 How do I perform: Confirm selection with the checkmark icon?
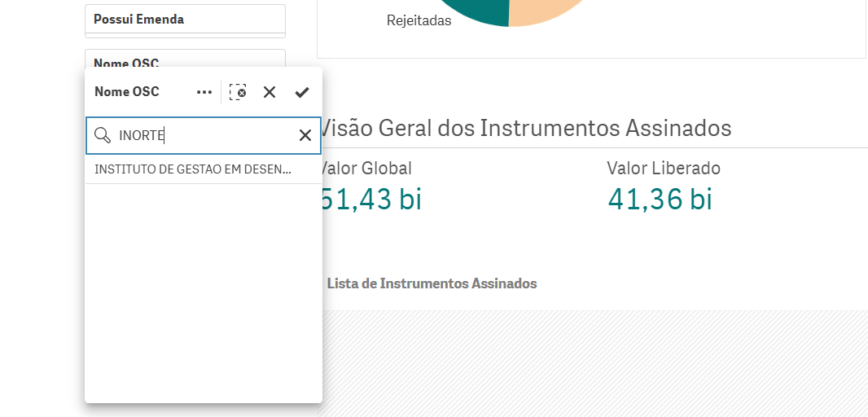(302, 92)
